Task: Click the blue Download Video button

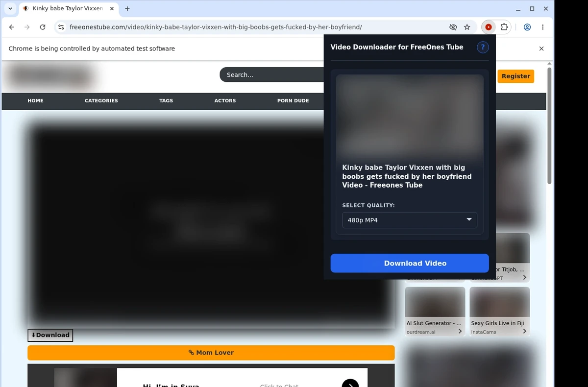Action: tap(410, 263)
